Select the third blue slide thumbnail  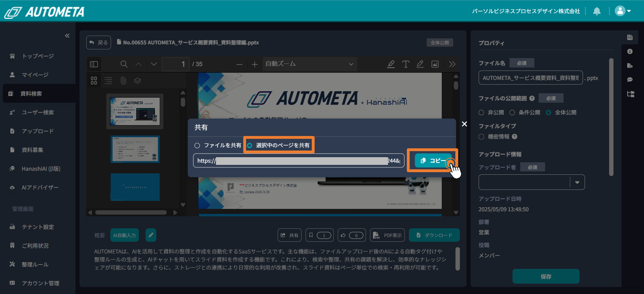135,187
